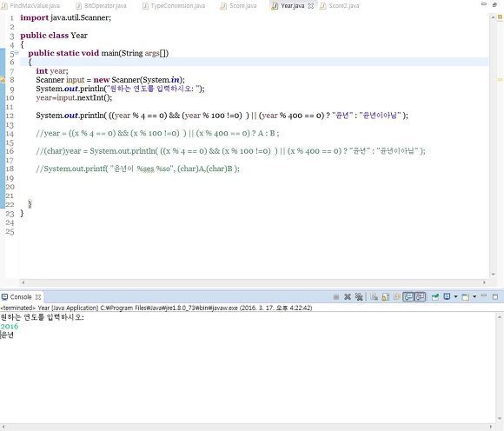Switch to the Score2.java tab
Viewport: 504px width, 431px height.
[x=340, y=6]
